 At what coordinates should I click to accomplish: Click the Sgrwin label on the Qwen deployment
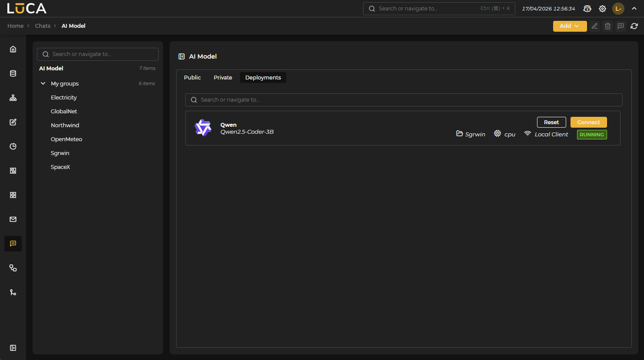[x=475, y=135]
